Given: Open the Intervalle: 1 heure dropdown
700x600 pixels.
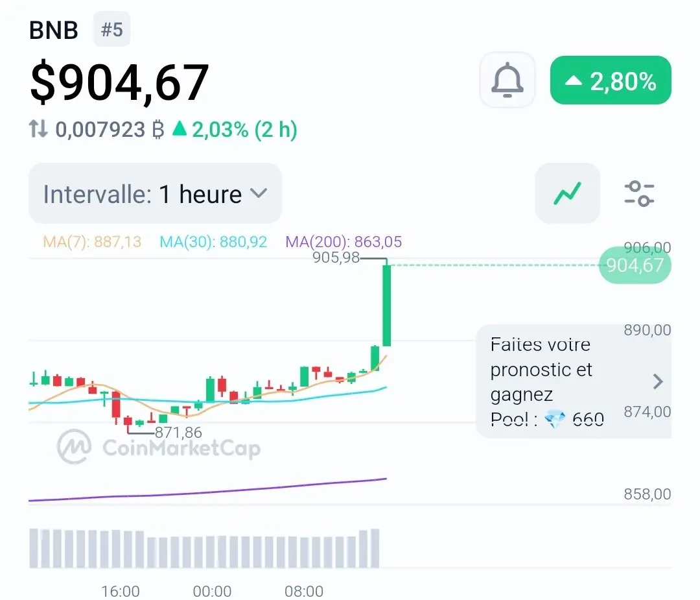Looking at the screenshot, I should (155, 193).
